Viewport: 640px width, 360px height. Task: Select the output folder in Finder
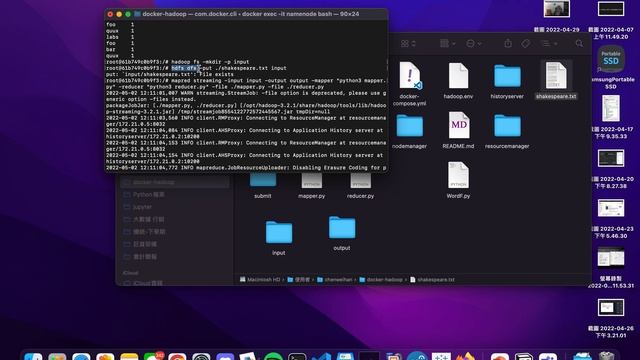(x=342, y=233)
